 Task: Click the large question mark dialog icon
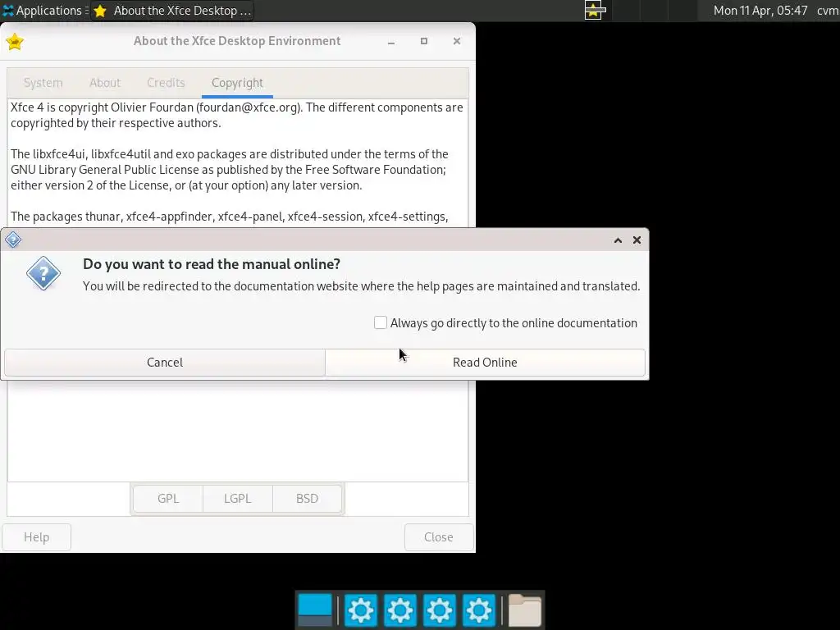point(43,273)
